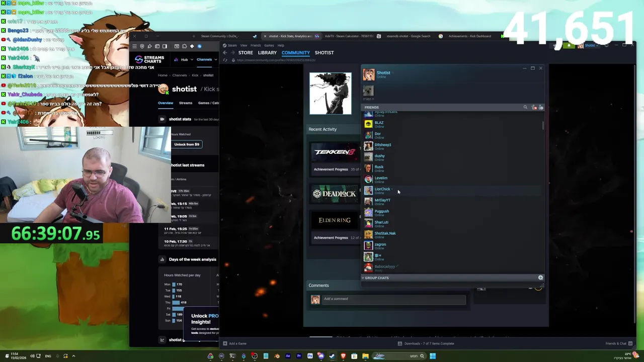644x362 pixels.
Task: Open the Hub dropdown on Streams Charts
Action: (x=184, y=60)
